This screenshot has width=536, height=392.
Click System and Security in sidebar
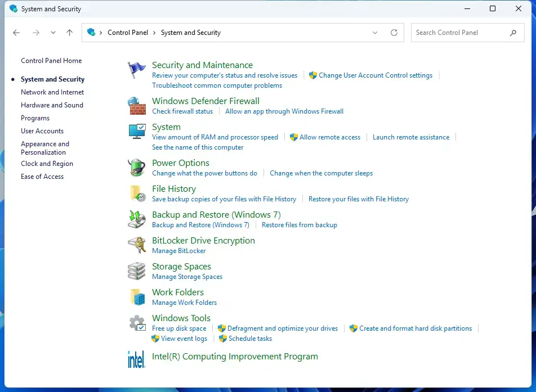[x=53, y=79]
